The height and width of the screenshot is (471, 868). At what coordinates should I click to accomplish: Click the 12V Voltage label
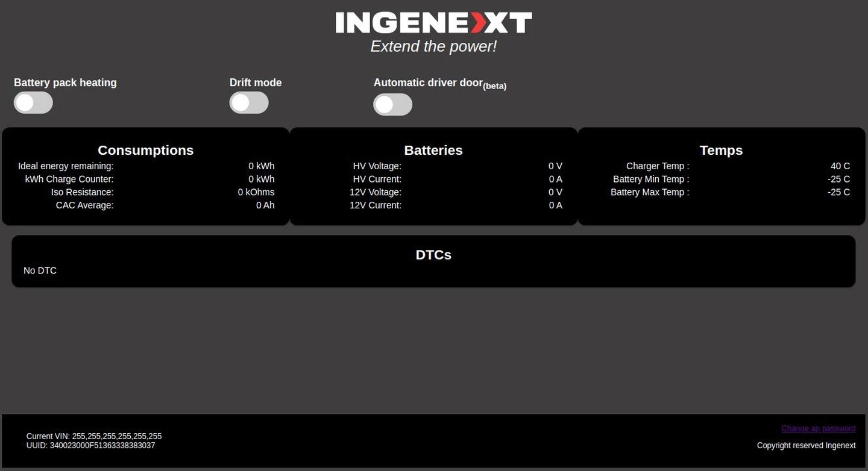pyautogui.click(x=376, y=193)
